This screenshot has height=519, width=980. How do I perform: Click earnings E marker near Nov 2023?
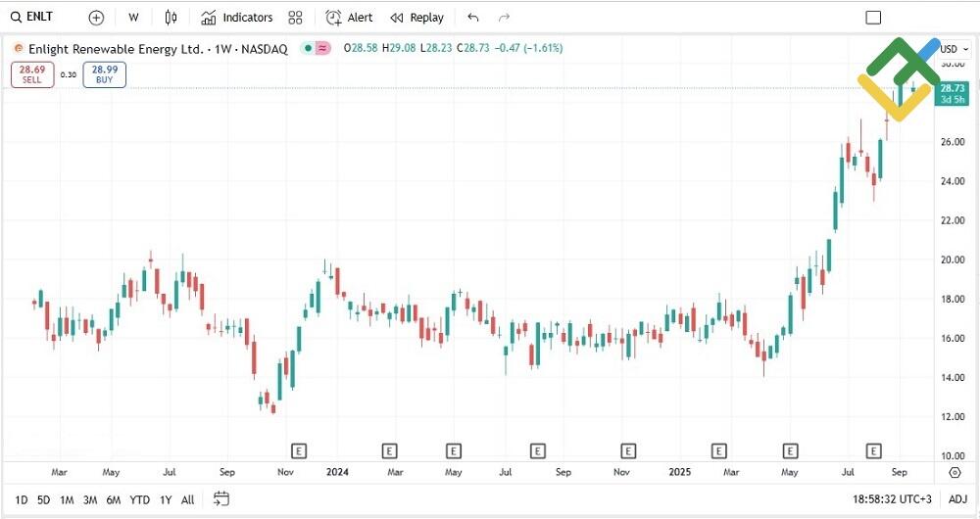pyautogui.click(x=299, y=450)
